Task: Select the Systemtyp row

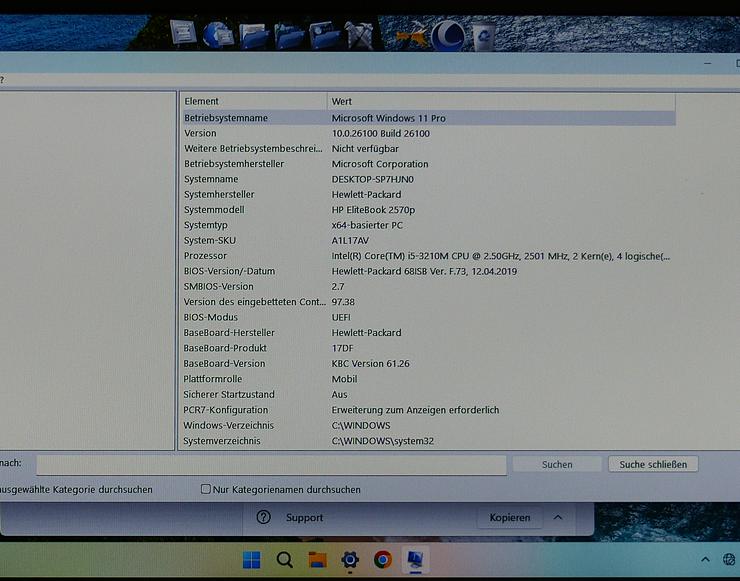Action: (206, 225)
